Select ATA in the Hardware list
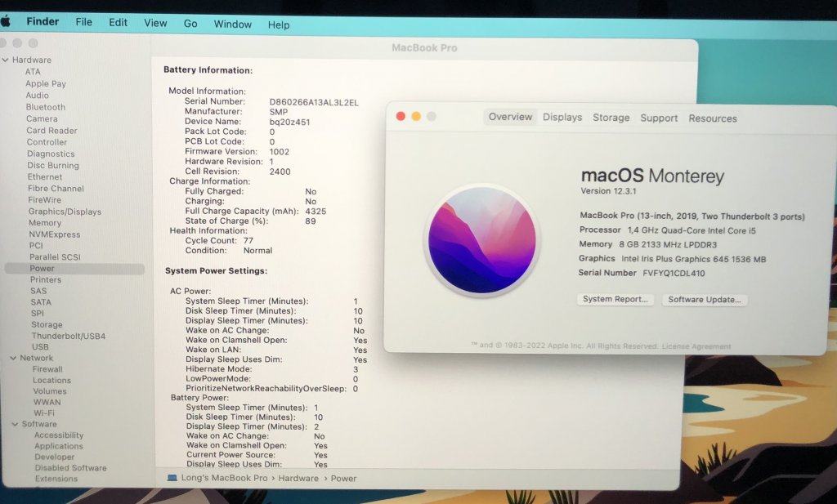 [x=33, y=71]
